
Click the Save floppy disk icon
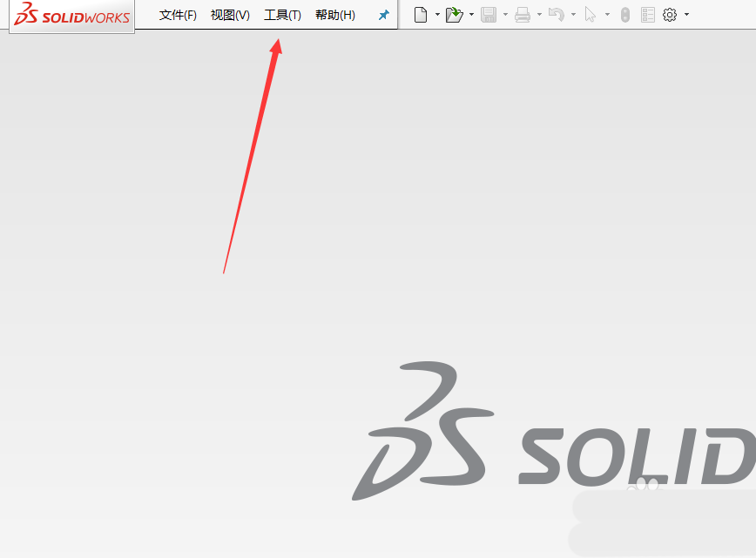489,15
